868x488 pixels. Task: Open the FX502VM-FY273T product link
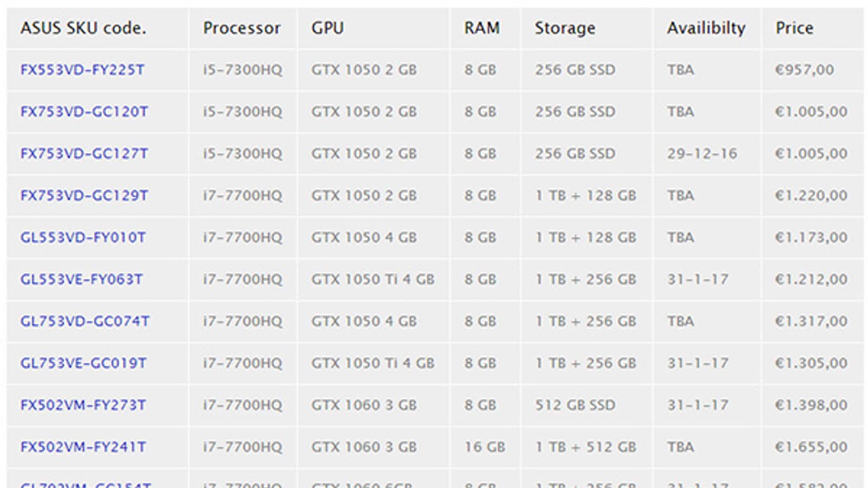point(83,405)
